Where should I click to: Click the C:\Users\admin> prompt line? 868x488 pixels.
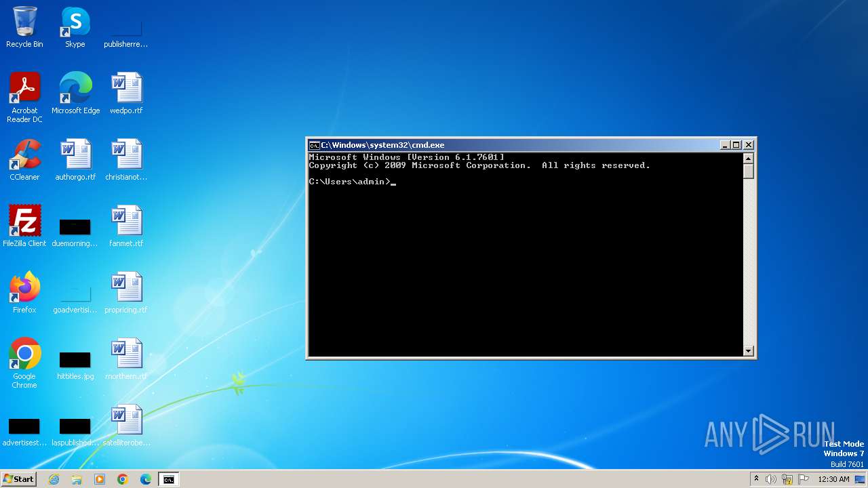[353, 182]
